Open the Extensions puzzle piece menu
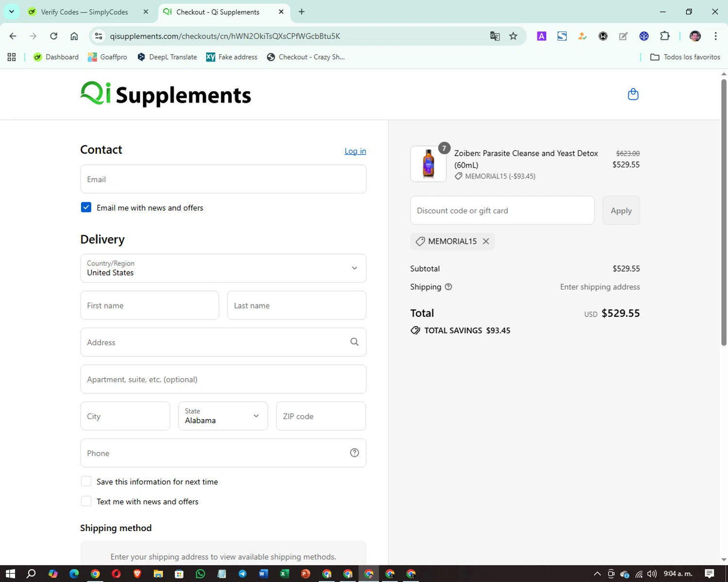Image resolution: width=728 pixels, height=582 pixels. 664,36
